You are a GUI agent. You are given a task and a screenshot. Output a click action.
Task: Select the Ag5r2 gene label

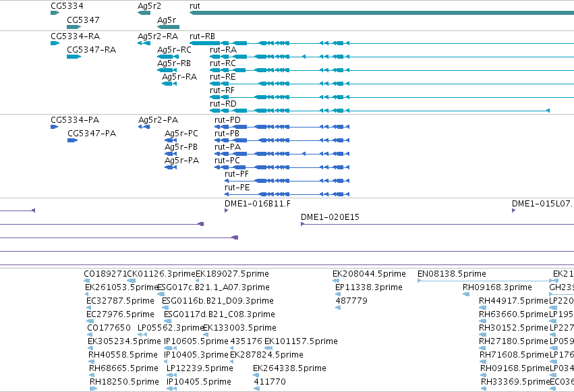[x=149, y=6]
